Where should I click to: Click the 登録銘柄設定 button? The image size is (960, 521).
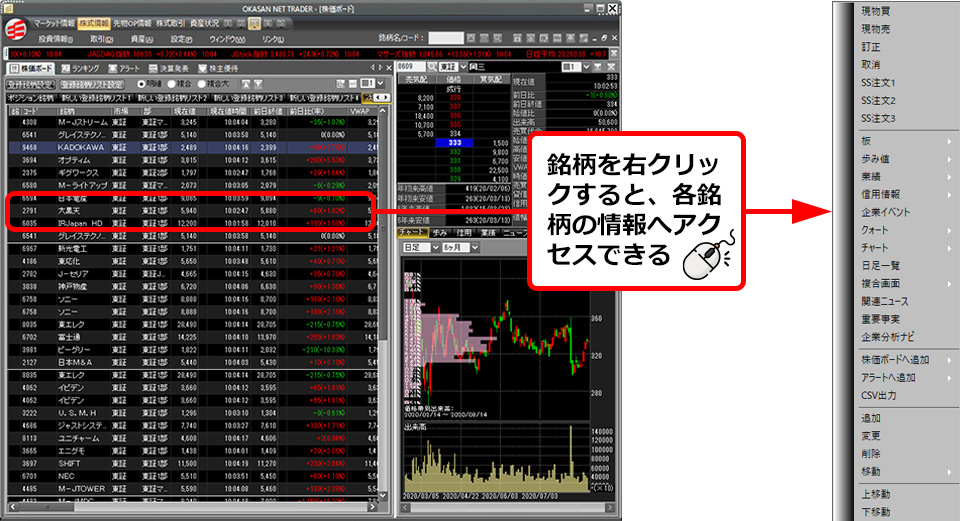pos(31,84)
